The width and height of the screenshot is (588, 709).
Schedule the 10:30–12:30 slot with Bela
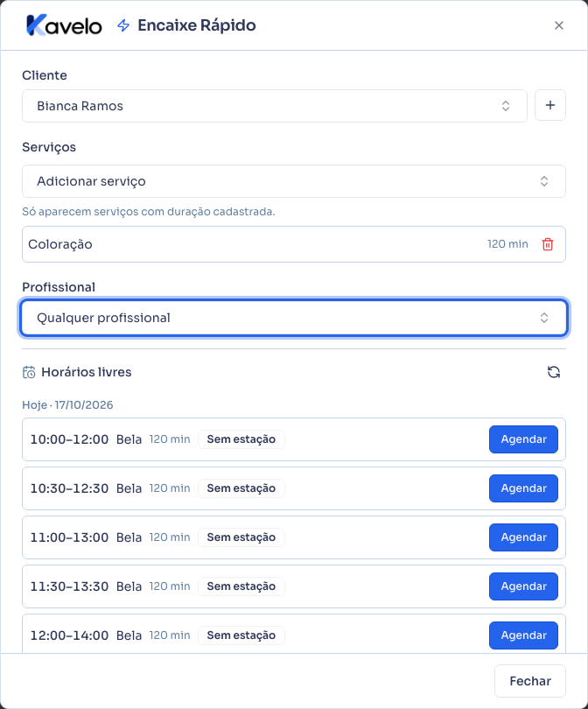tap(523, 488)
